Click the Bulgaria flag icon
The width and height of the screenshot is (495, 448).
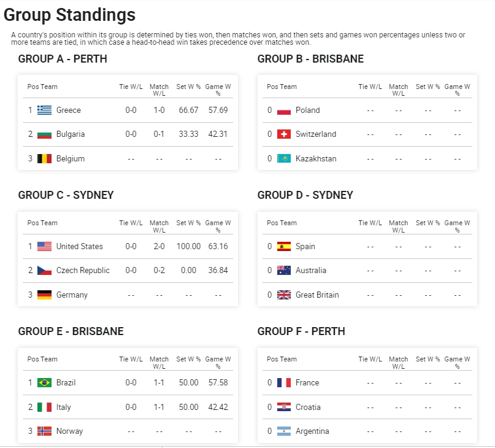coord(44,134)
